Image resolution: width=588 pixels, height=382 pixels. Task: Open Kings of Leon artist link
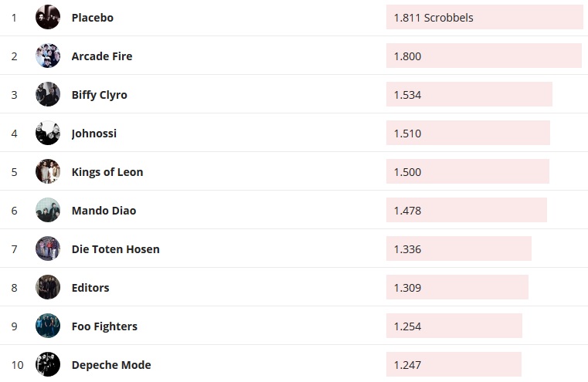coord(107,171)
